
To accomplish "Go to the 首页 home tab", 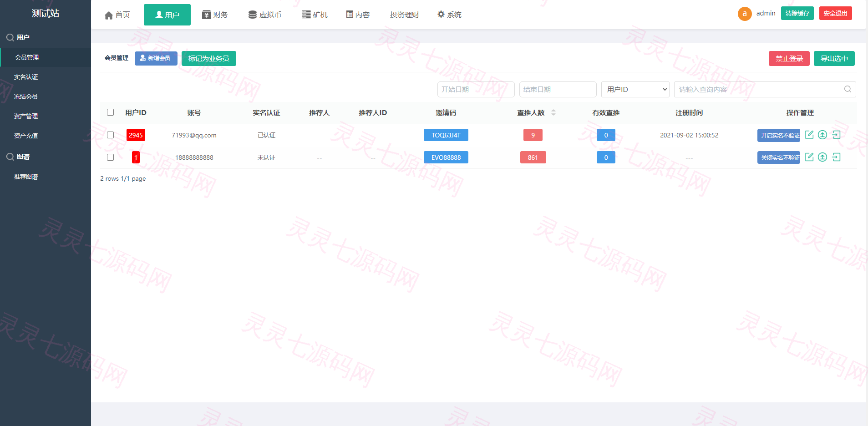I will (117, 15).
